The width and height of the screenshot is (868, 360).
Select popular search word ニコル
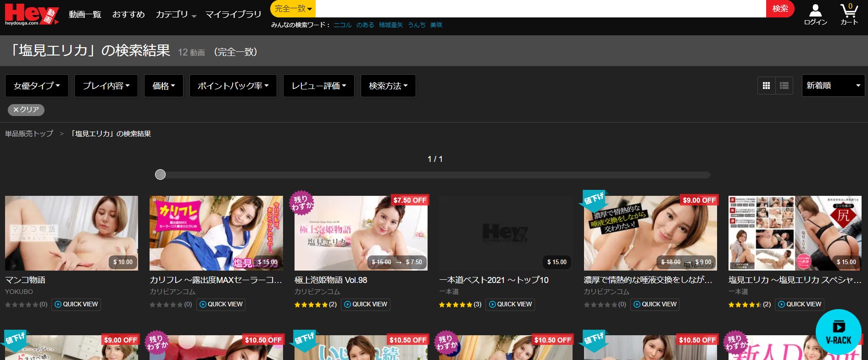(x=343, y=25)
